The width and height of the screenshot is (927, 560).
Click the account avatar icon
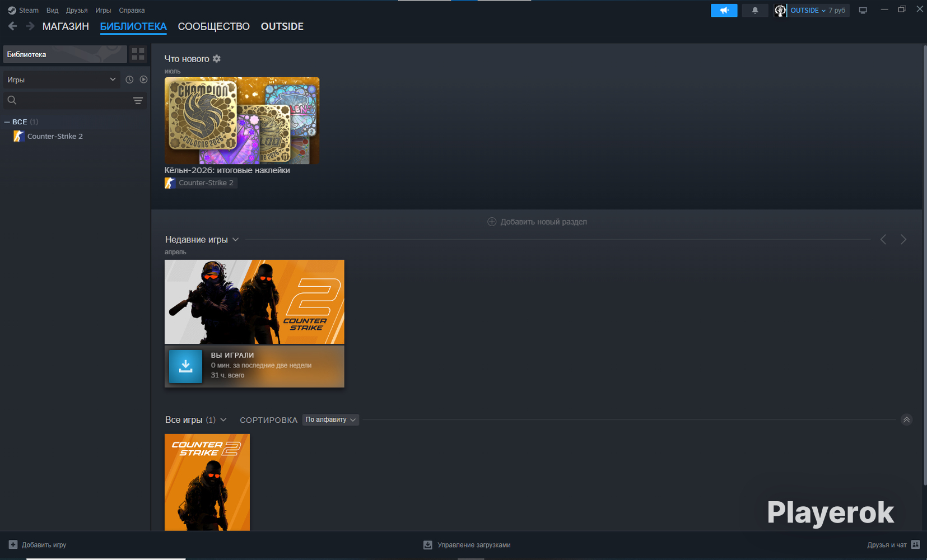780,10
